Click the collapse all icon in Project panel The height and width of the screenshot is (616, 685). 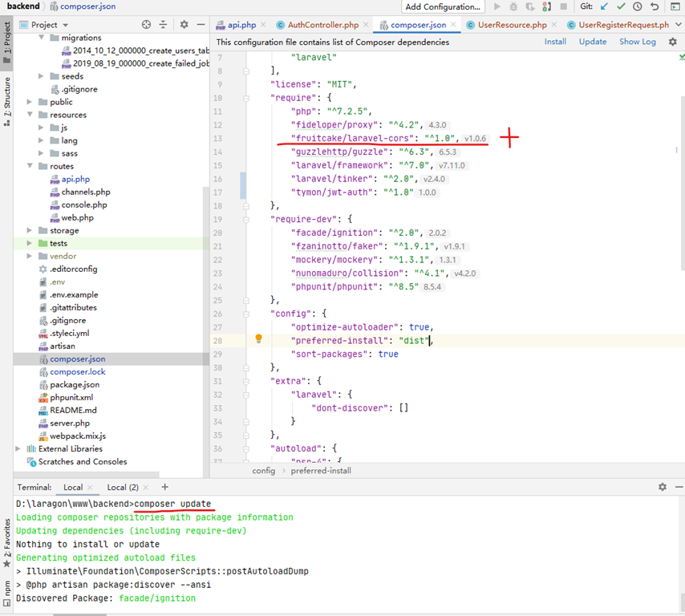(164, 25)
